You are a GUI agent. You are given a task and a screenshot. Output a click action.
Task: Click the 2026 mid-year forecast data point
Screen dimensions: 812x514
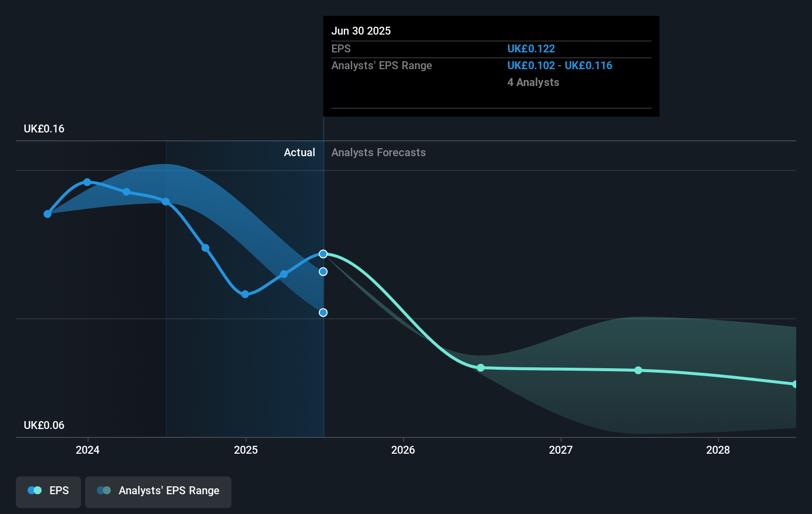pos(481,368)
